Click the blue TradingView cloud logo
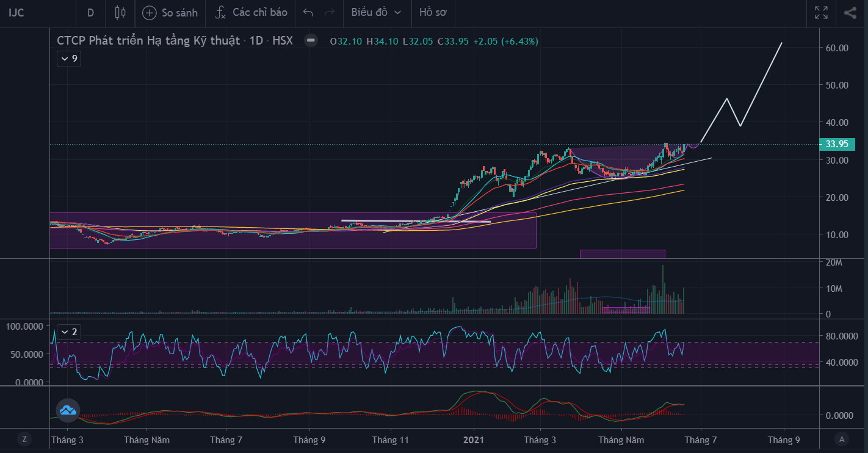The height and width of the screenshot is (453, 868). (67, 411)
